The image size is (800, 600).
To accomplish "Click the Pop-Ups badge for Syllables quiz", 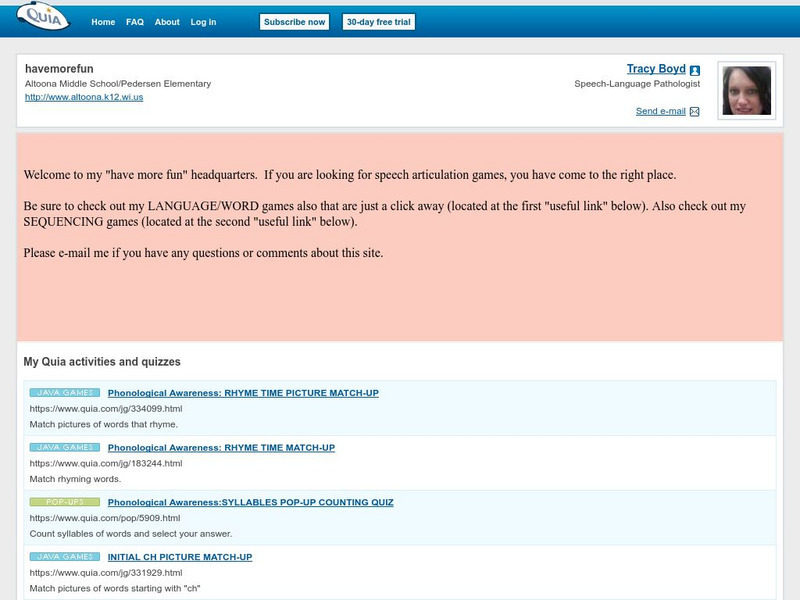I will coord(64,502).
